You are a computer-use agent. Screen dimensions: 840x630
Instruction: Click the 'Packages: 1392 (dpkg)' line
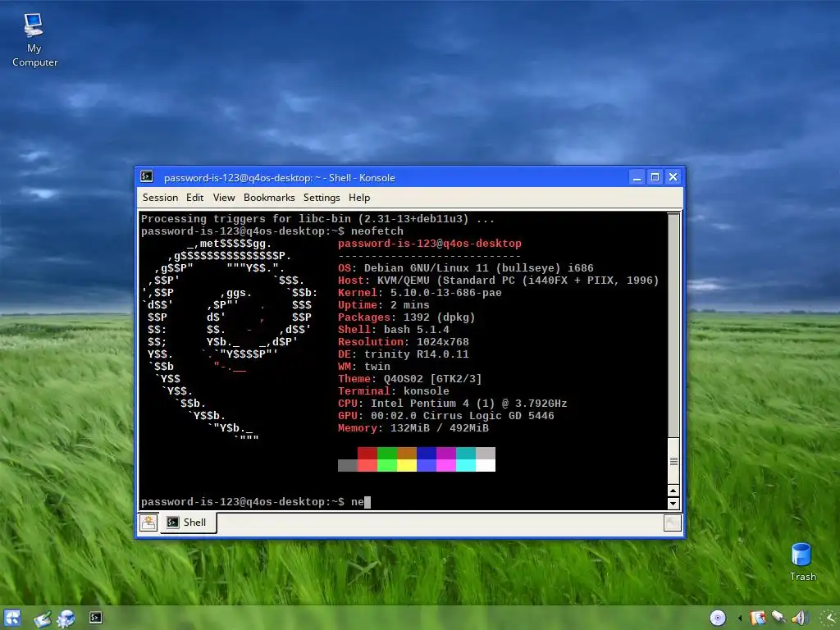point(407,317)
